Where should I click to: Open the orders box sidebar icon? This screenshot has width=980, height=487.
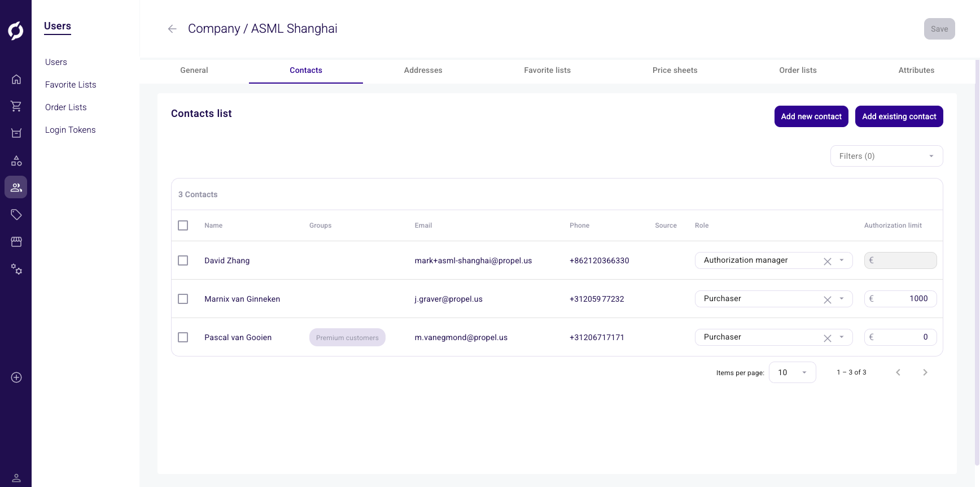pos(16,133)
